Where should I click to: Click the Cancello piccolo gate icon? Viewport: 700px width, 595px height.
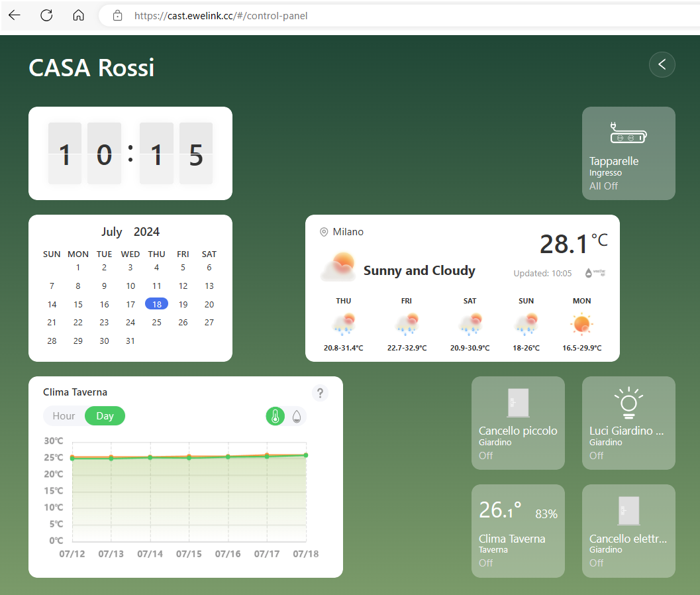coord(518,403)
